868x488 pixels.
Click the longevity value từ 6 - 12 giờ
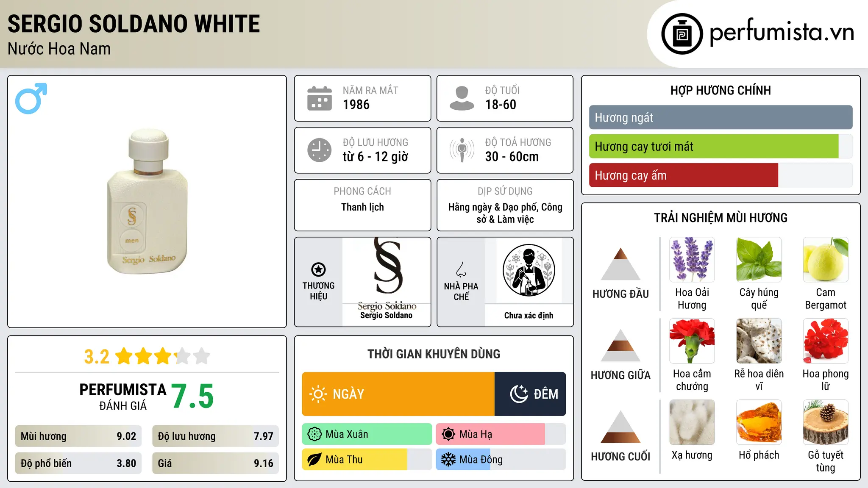pos(376,157)
